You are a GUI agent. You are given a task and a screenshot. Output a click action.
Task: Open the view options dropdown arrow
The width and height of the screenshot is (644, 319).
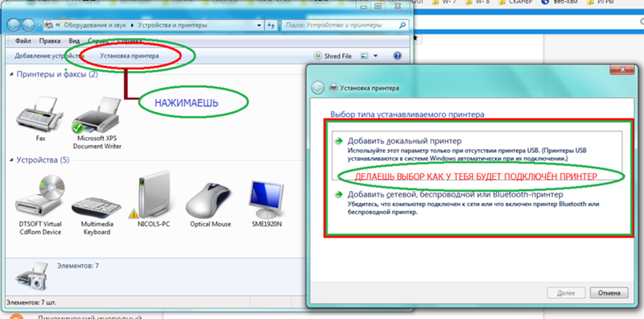375,56
